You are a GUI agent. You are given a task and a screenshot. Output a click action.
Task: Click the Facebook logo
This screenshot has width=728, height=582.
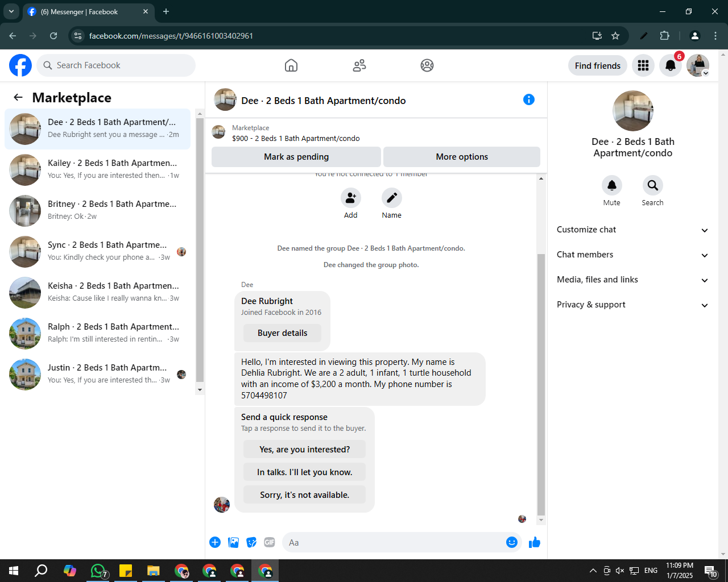coord(20,65)
